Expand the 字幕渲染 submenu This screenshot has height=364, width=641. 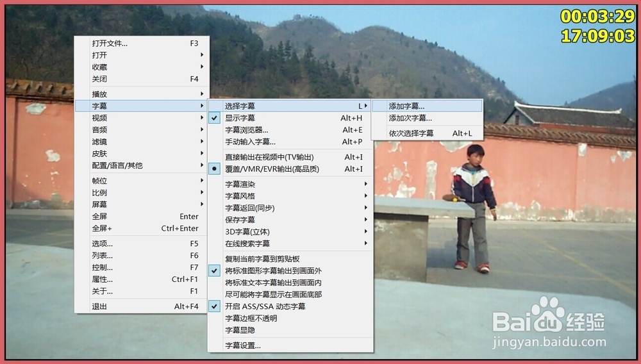coord(290,185)
